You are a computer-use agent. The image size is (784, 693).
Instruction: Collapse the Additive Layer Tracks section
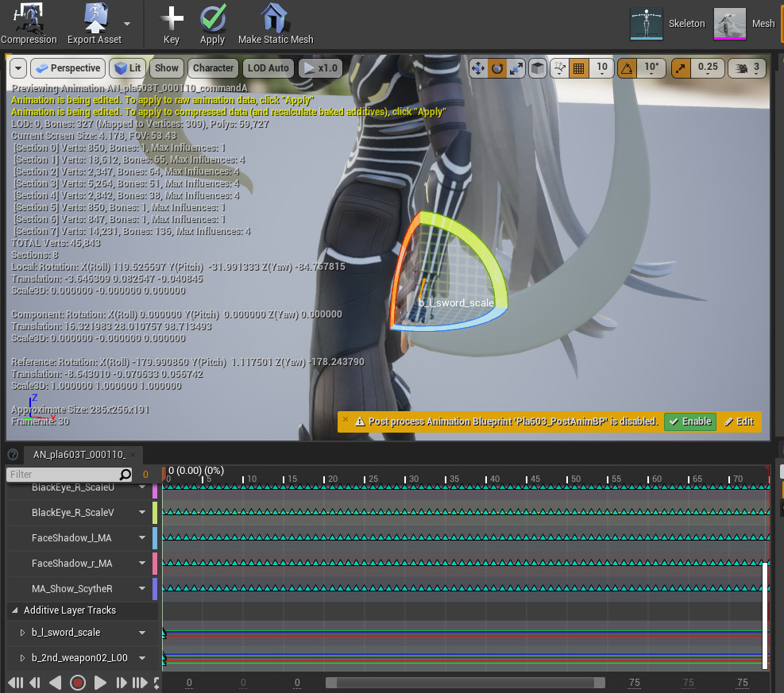14,610
